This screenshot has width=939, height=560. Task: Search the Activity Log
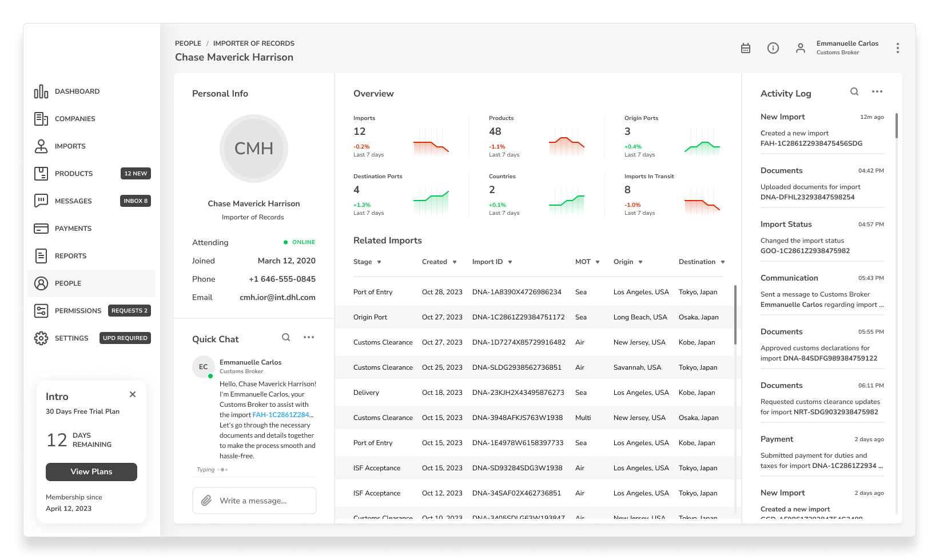point(854,91)
